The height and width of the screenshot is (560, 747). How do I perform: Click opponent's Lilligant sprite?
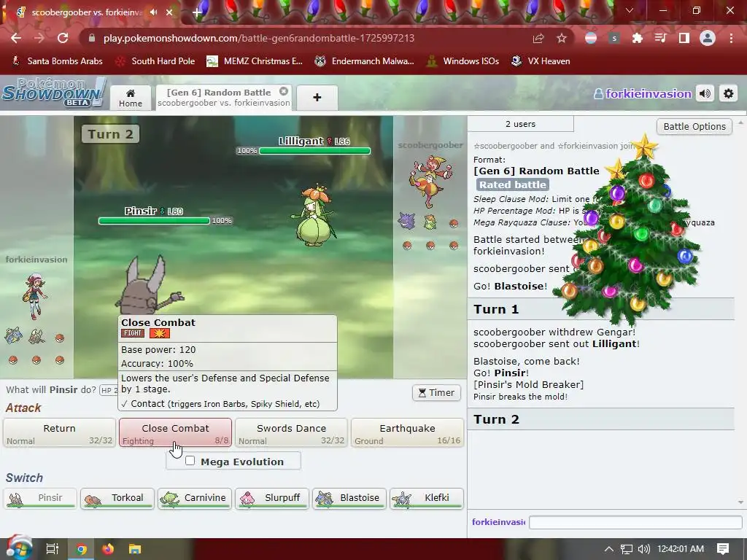(x=314, y=215)
